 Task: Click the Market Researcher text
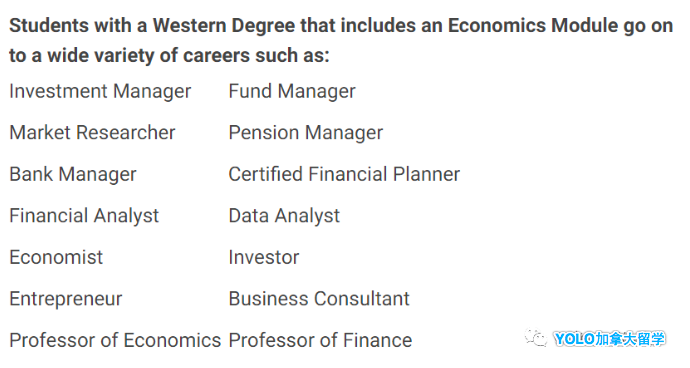pos(92,132)
